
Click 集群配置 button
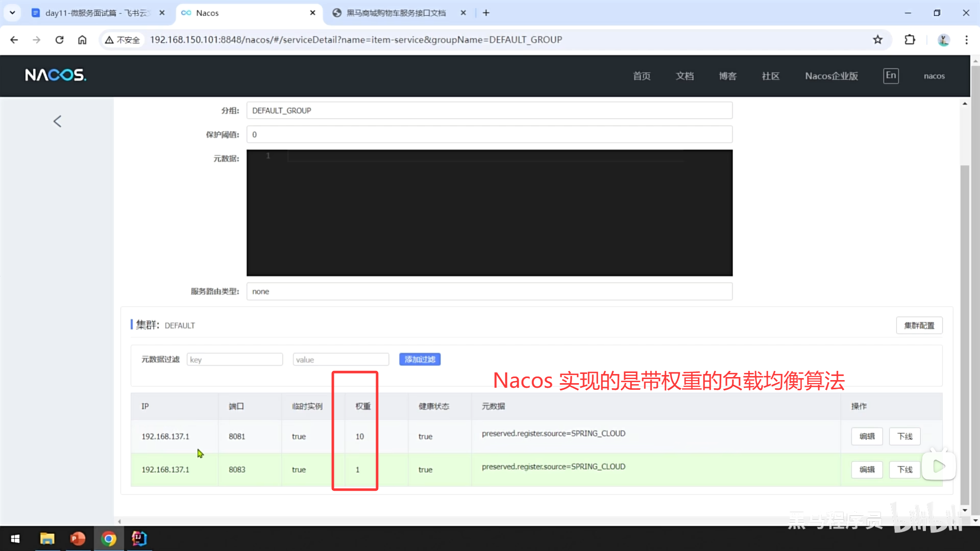(919, 325)
